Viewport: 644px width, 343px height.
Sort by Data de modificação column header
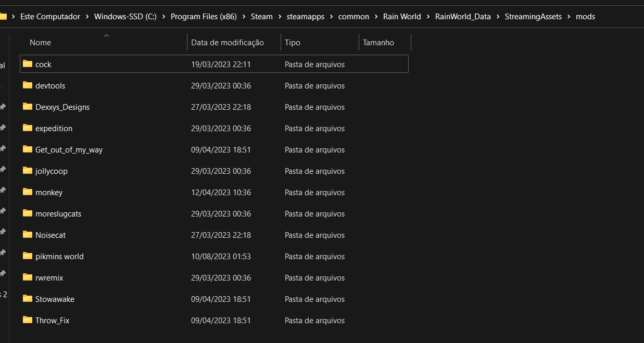[x=234, y=43]
